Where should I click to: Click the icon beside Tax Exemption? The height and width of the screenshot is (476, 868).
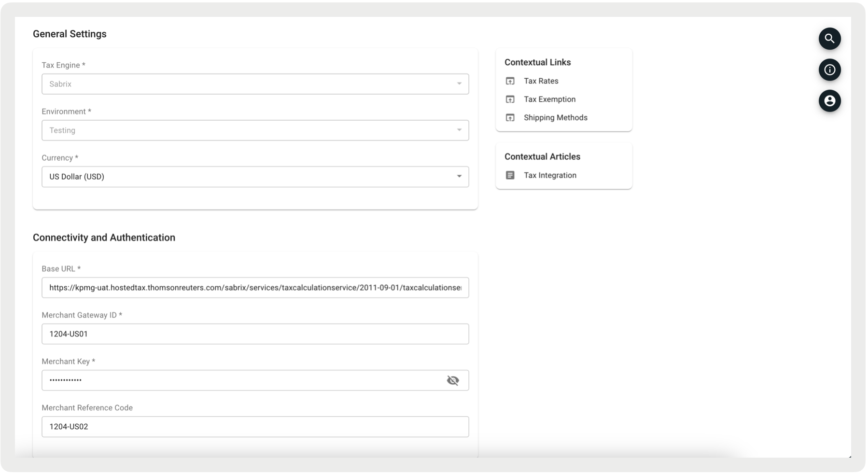[x=510, y=99]
